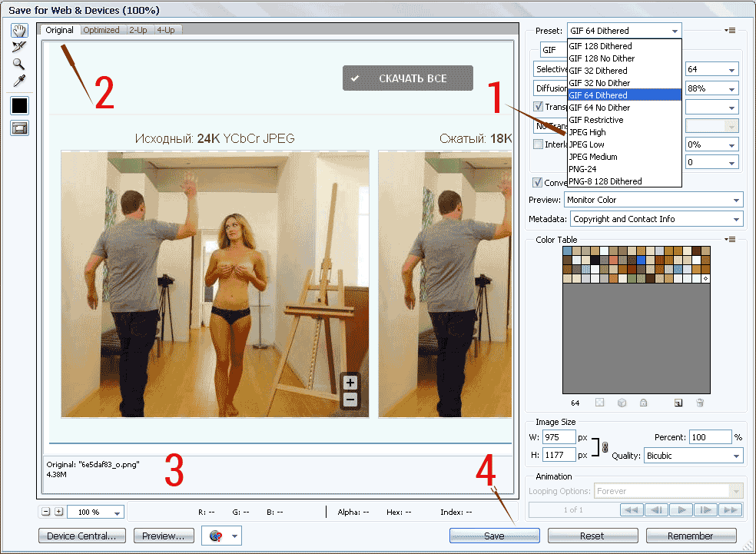Toggle the Convert to sRGB checkbox

click(x=537, y=182)
